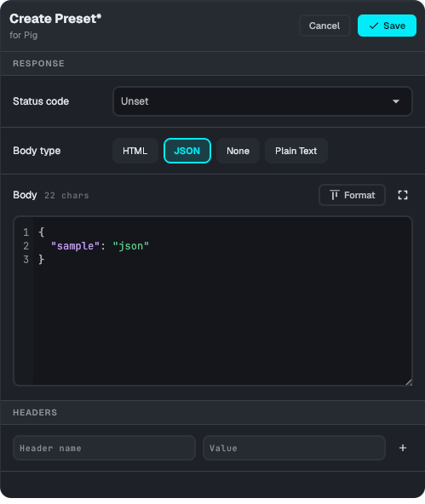Click inside the JSON body editor
425x504 pixels.
click(213, 301)
